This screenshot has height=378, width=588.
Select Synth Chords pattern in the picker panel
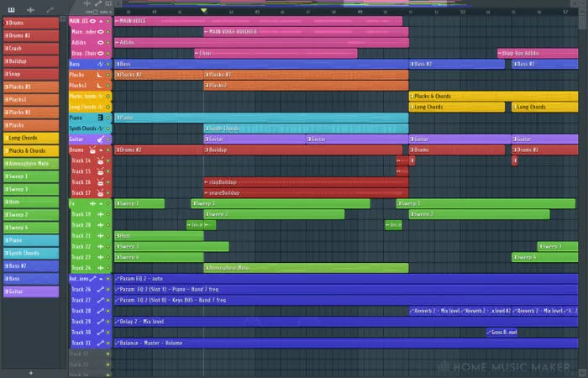pyautogui.click(x=31, y=253)
